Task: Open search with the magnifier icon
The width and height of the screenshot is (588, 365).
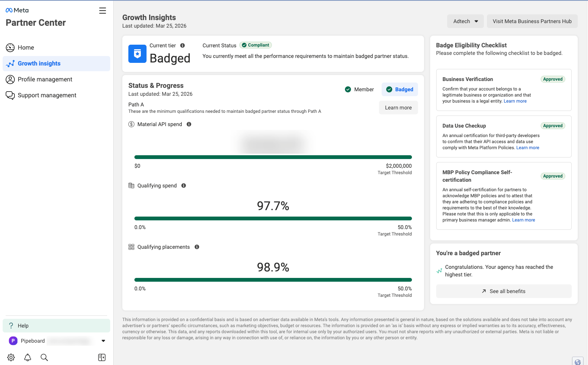Action: point(44,357)
